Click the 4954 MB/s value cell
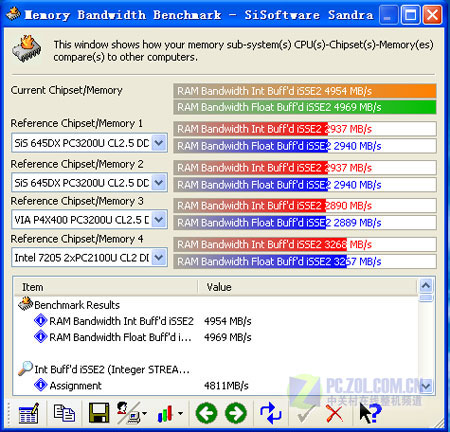Image resolution: width=450 pixels, height=432 pixels. point(228,321)
